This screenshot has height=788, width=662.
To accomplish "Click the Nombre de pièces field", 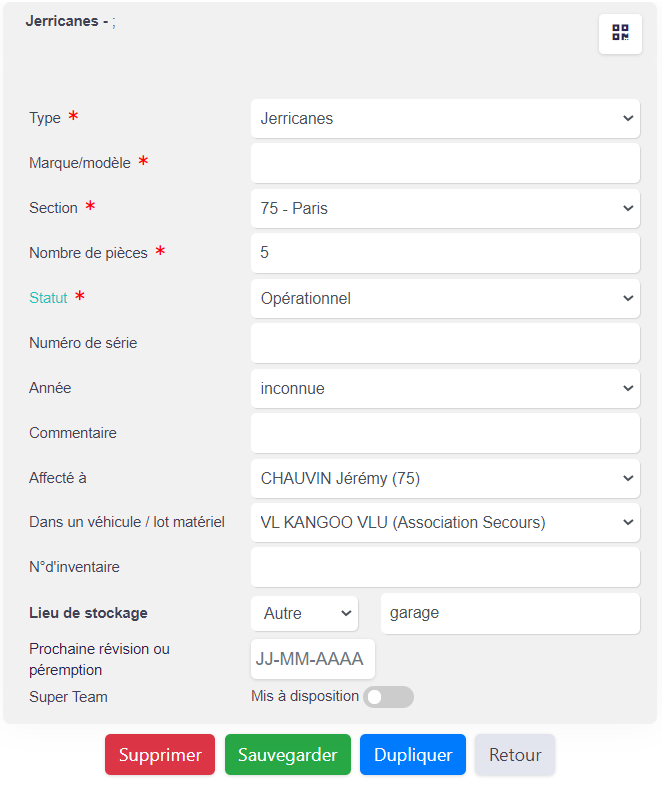I will (x=445, y=253).
